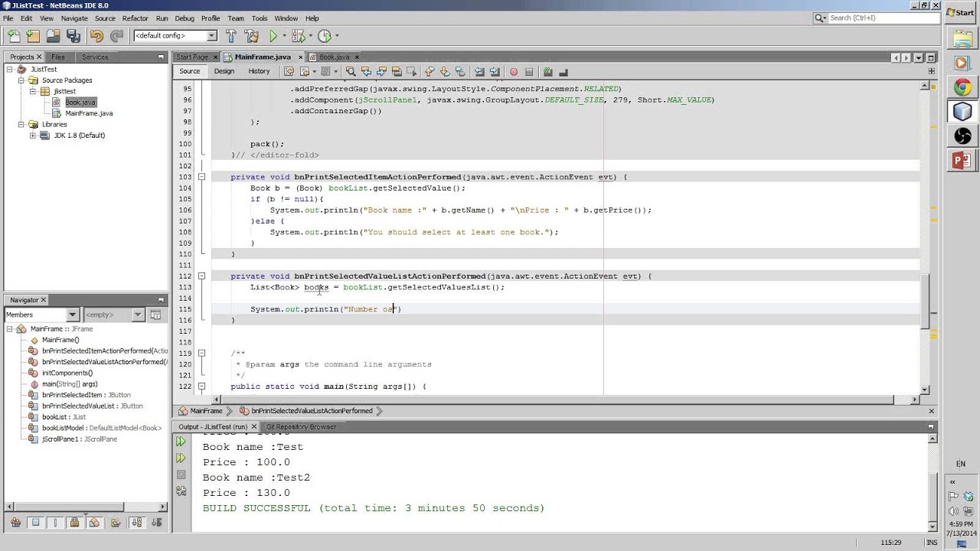Click the Clean and Build Project icon
980x551 pixels.
click(251, 36)
